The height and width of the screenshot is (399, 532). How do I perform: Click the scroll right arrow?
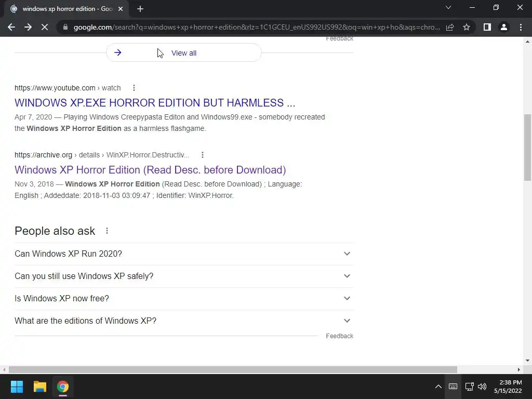(x=519, y=369)
